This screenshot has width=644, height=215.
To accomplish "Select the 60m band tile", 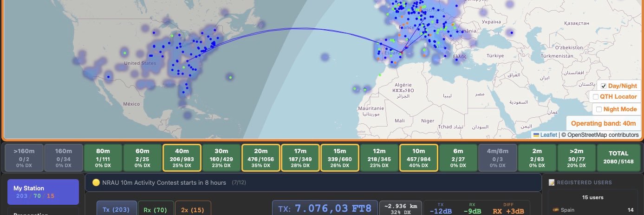I will (142, 158).
